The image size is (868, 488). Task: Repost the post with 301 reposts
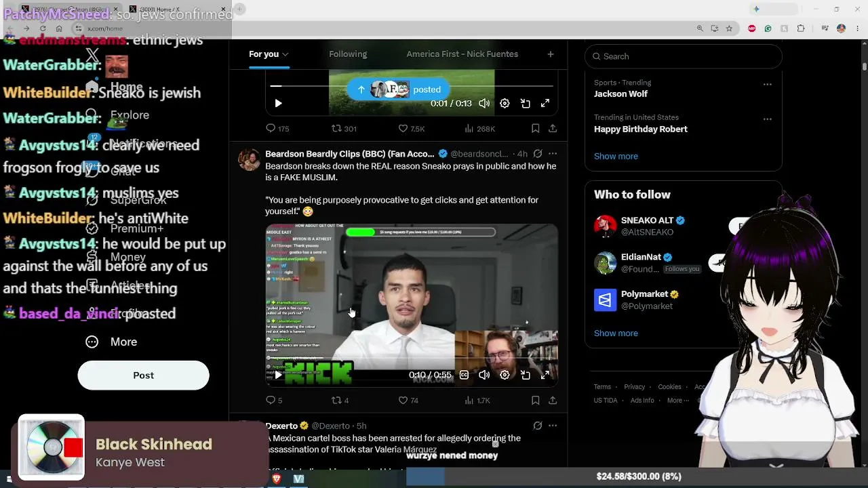[x=343, y=128]
